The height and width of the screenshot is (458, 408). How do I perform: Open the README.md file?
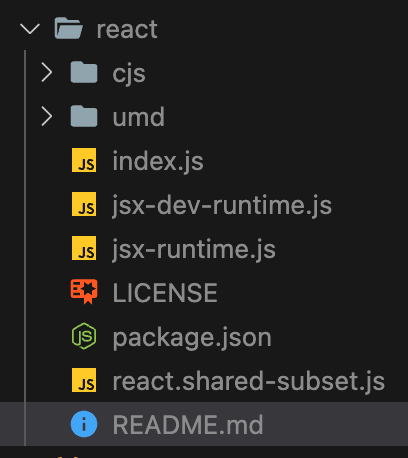point(188,425)
